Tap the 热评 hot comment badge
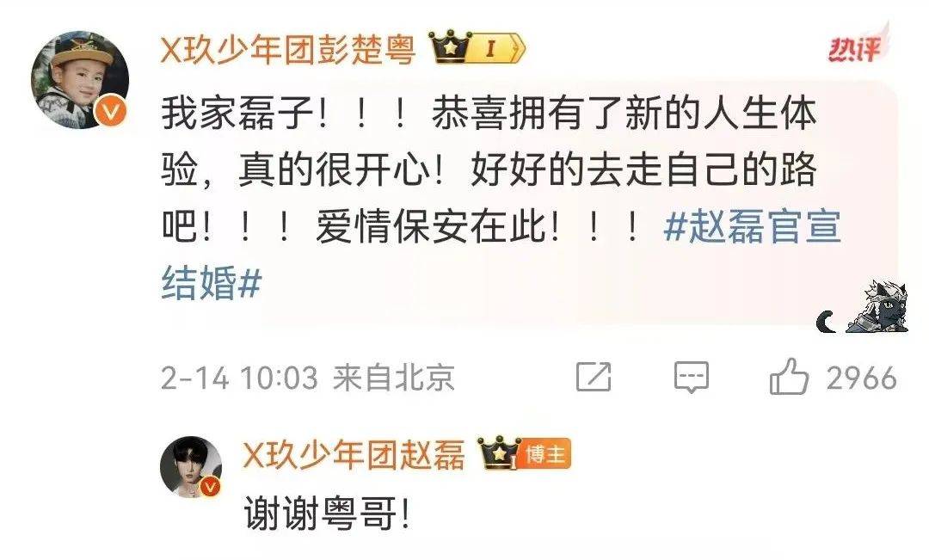The height and width of the screenshot is (560, 929). coord(858,45)
